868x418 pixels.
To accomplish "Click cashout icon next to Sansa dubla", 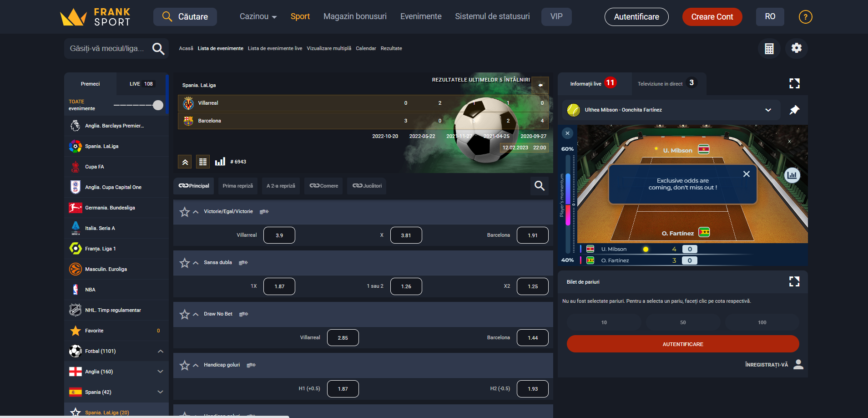I will (x=243, y=263).
